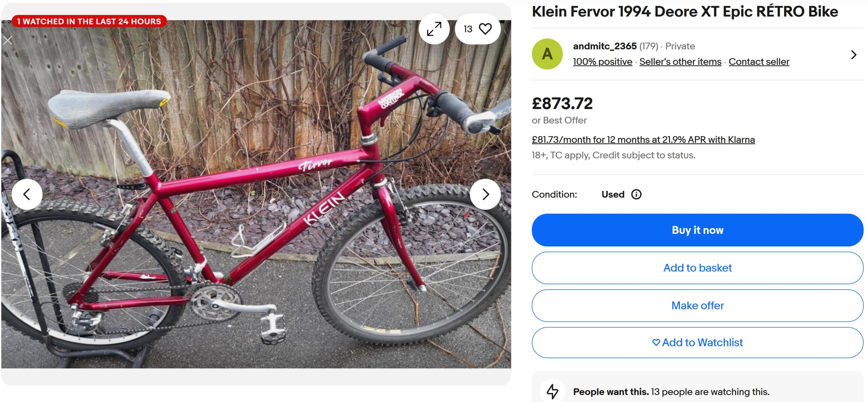Click Add to basket
868x402 pixels.
tap(697, 268)
